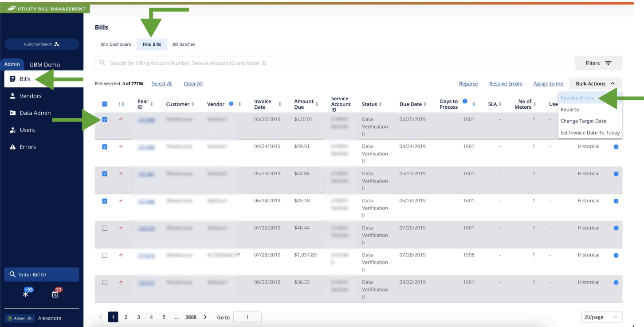644x327 pixels.
Task: Select the UBM Demo tab
Action: [44, 65]
